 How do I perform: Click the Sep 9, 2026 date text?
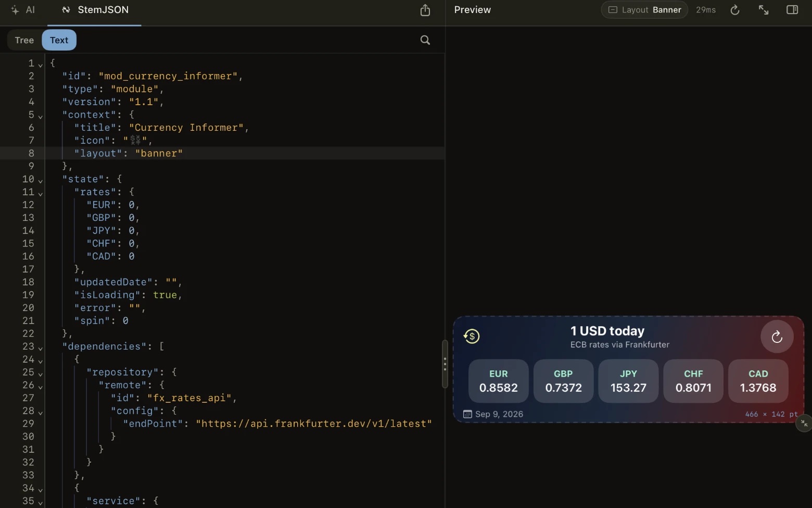[x=499, y=414]
